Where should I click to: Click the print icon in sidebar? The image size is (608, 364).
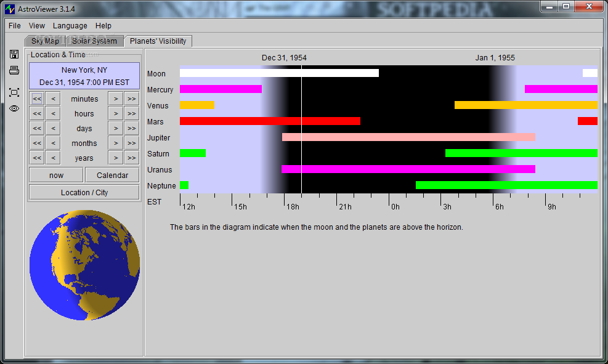[14, 70]
